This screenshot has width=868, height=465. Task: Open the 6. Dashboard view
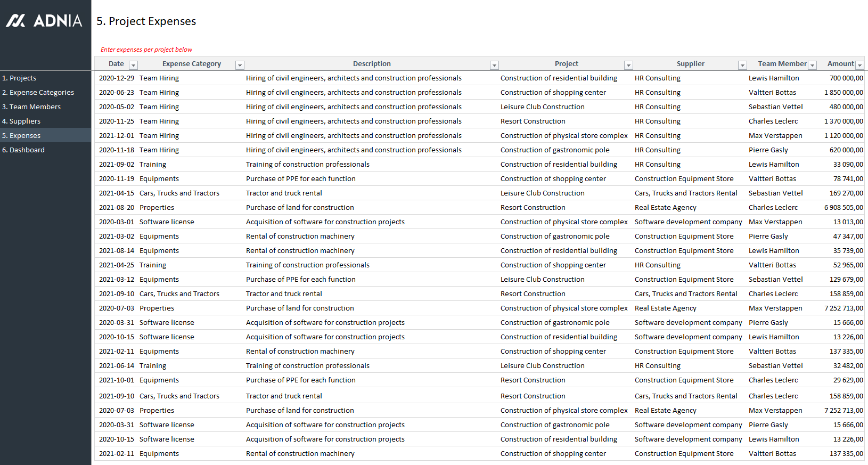23,150
